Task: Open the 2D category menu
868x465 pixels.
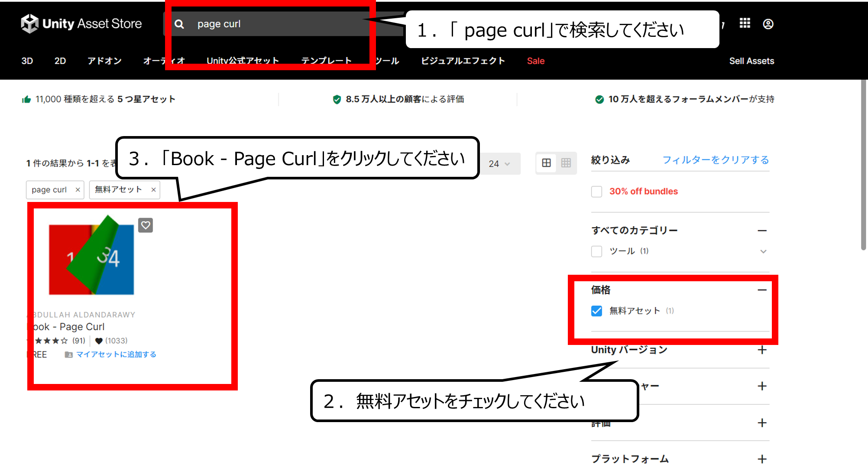Action: (x=60, y=61)
